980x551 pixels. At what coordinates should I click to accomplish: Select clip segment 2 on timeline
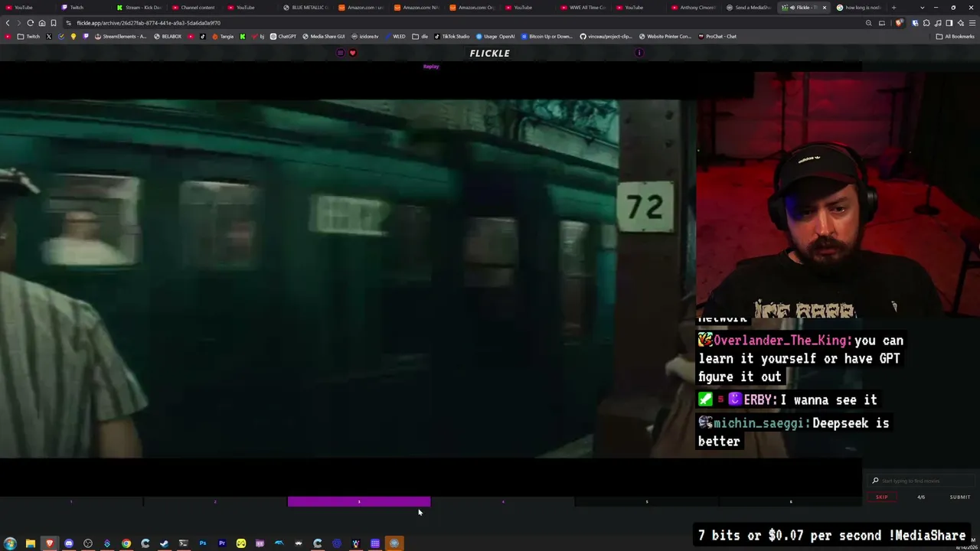[215, 502]
